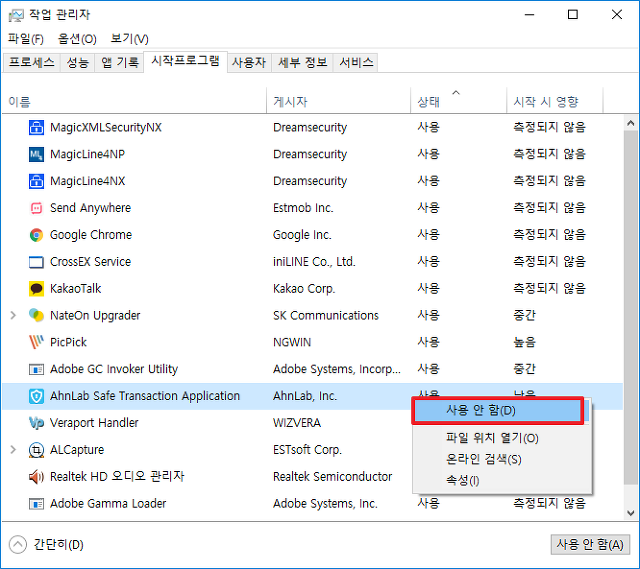The image size is (640, 569).
Task: Choose 온라인 검색(S) in context menu
Action: point(502,459)
